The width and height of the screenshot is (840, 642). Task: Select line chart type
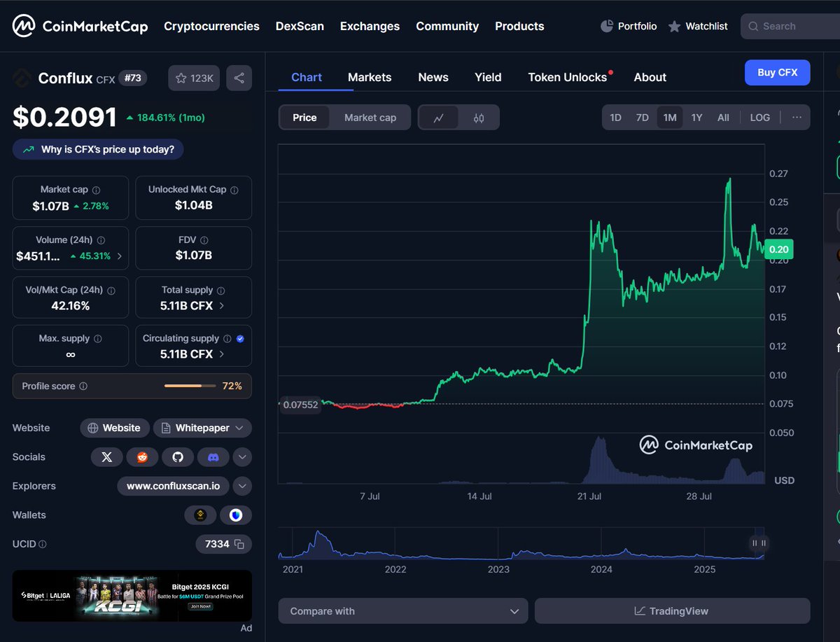click(439, 118)
